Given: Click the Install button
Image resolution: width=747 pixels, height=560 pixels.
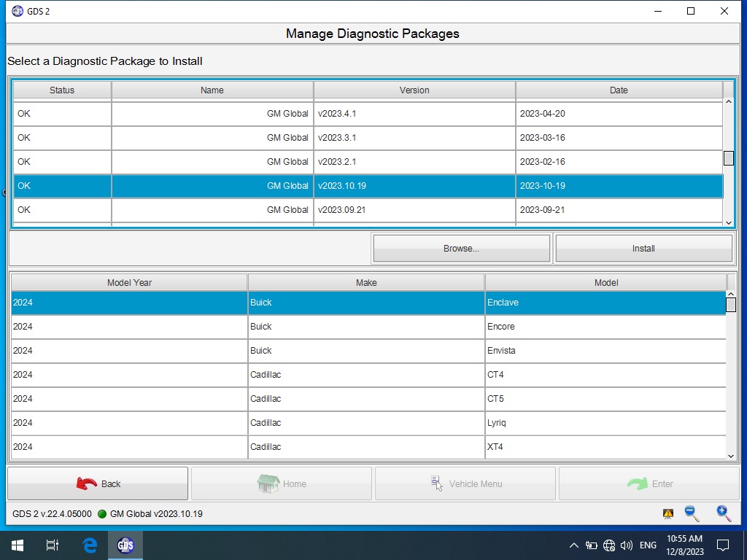Looking at the screenshot, I should (643, 249).
